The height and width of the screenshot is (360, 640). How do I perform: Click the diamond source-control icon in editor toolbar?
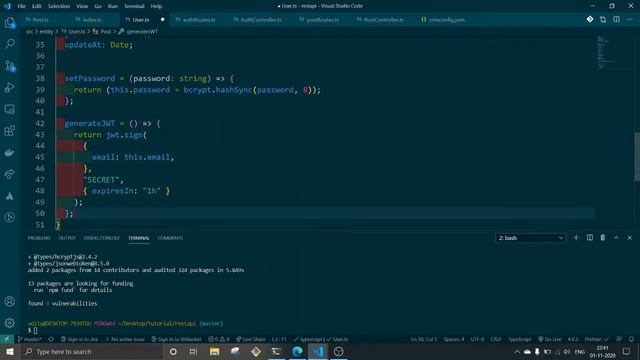[x=590, y=19]
